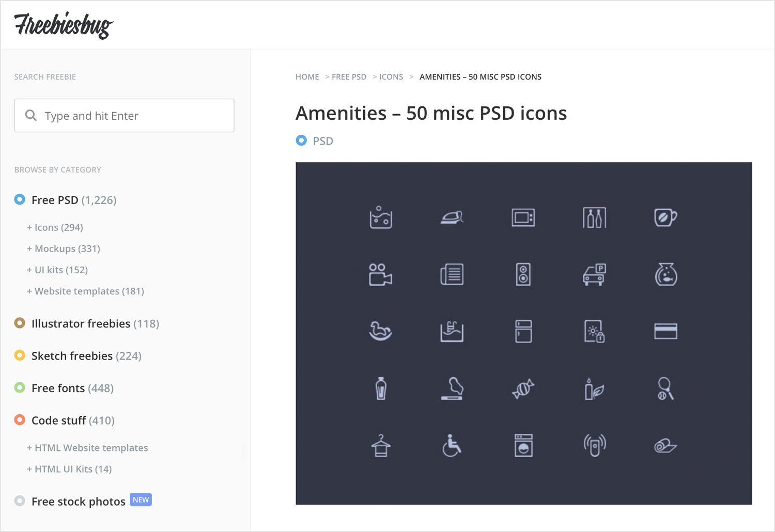The image size is (775, 532).
Task: Click the credit card icon
Action: click(666, 331)
